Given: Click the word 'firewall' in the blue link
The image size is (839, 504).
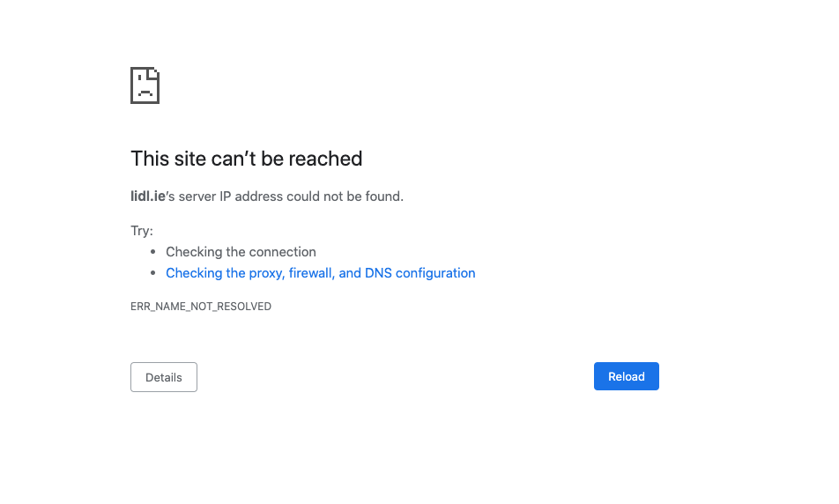Looking at the screenshot, I should pyautogui.click(x=310, y=273).
